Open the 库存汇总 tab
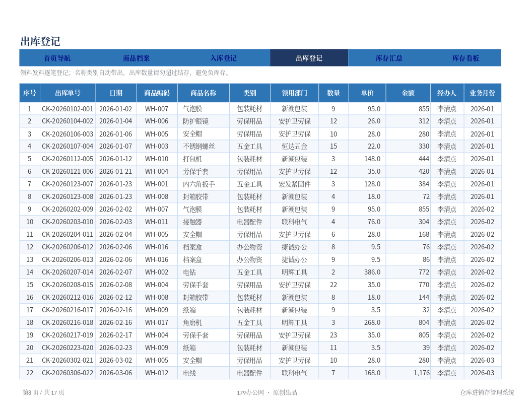This screenshot has height=411, width=532. (x=389, y=58)
